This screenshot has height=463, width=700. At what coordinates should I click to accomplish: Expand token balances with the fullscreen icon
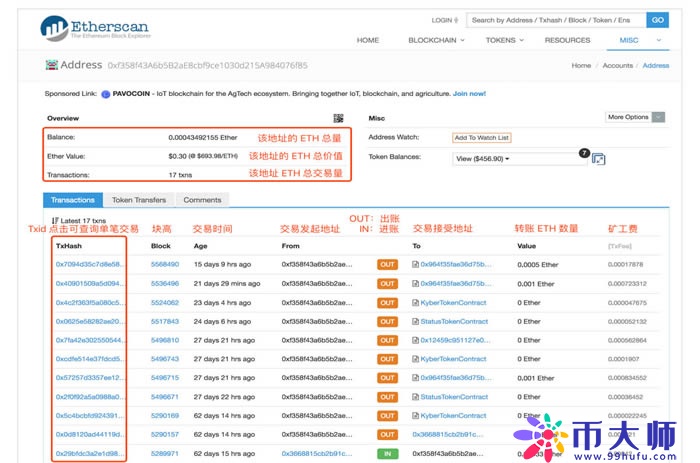(x=599, y=159)
